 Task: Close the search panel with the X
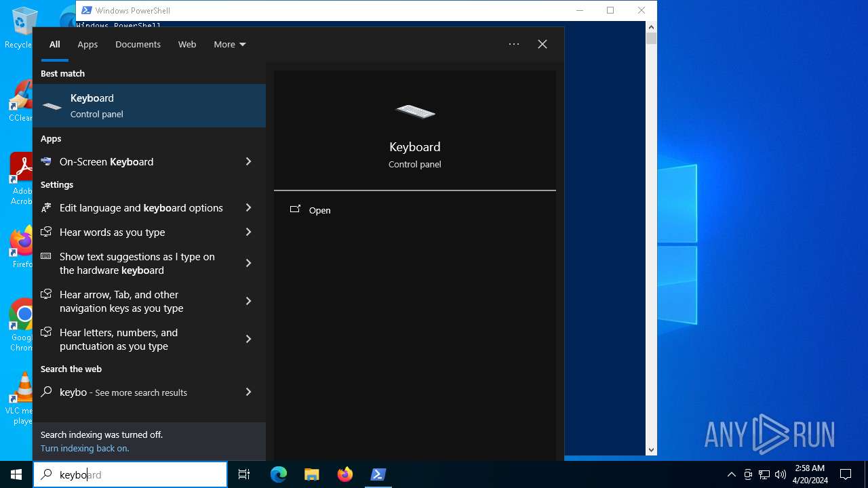[542, 44]
